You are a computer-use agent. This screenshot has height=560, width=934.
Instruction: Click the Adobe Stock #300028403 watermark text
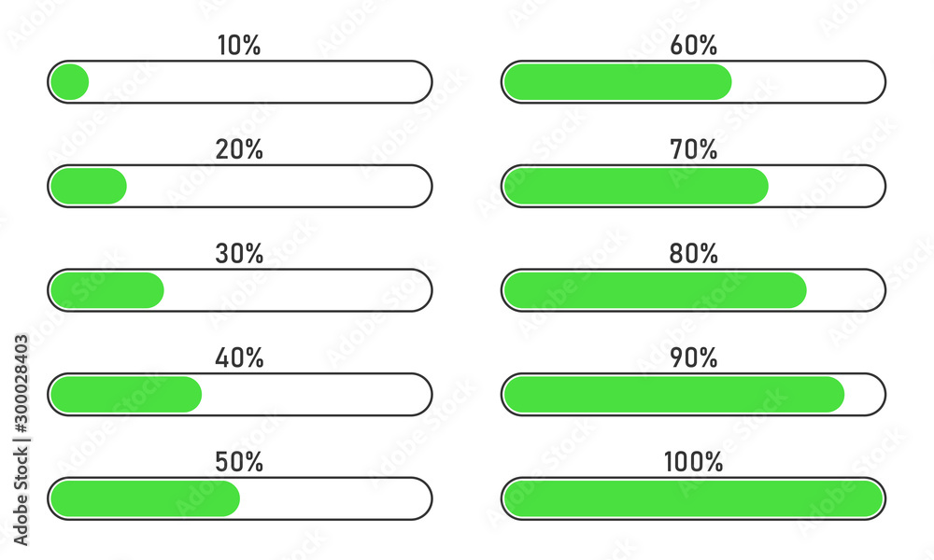21,440
